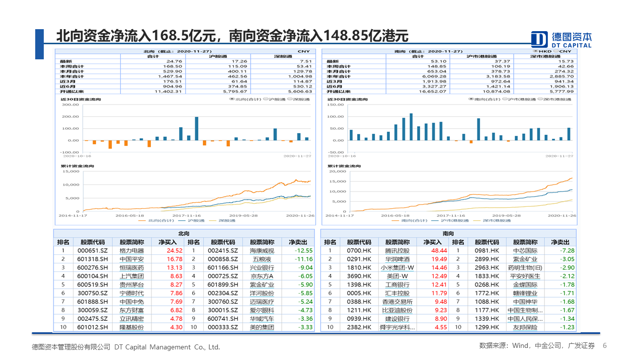Click the value 148.85 in the 南向 table
This screenshot has height=362, width=644.
pos(437,66)
